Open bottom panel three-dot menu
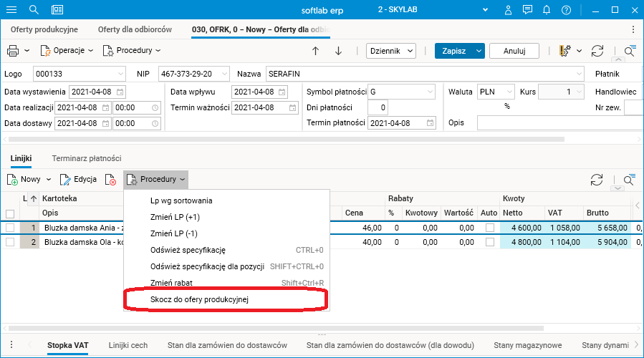The width and height of the screenshot is (644, 358). [x=11, y=344]
